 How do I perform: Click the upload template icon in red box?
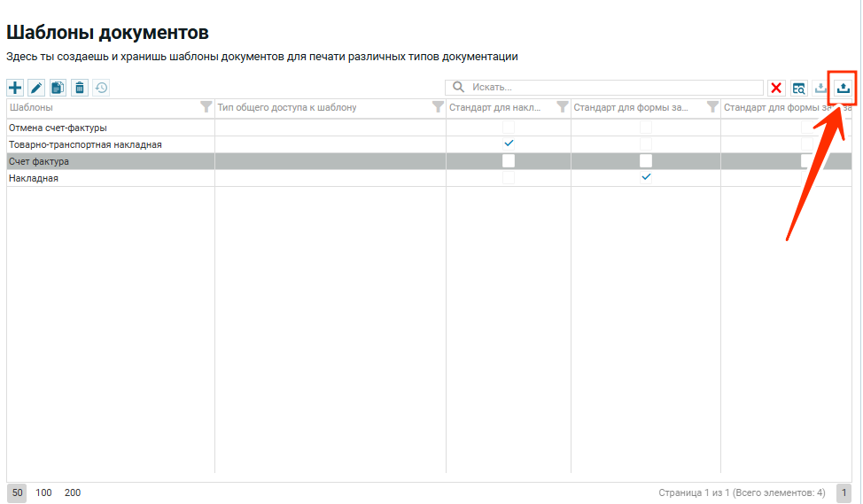[844, 88]
